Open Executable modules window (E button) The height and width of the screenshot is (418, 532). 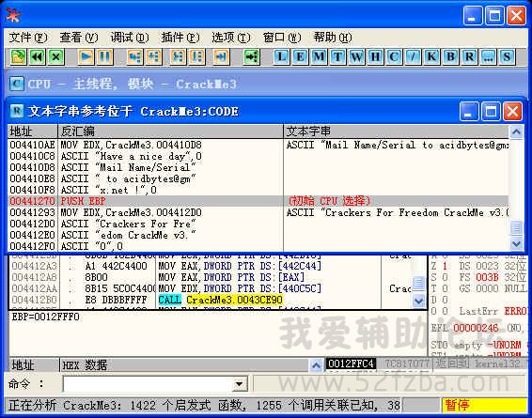300,56
